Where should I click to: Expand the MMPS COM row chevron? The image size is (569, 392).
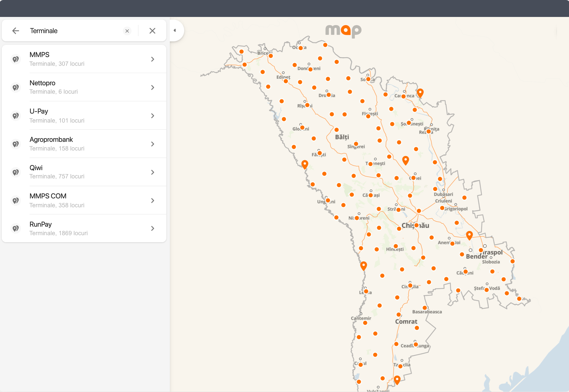(x=153, y=200)
